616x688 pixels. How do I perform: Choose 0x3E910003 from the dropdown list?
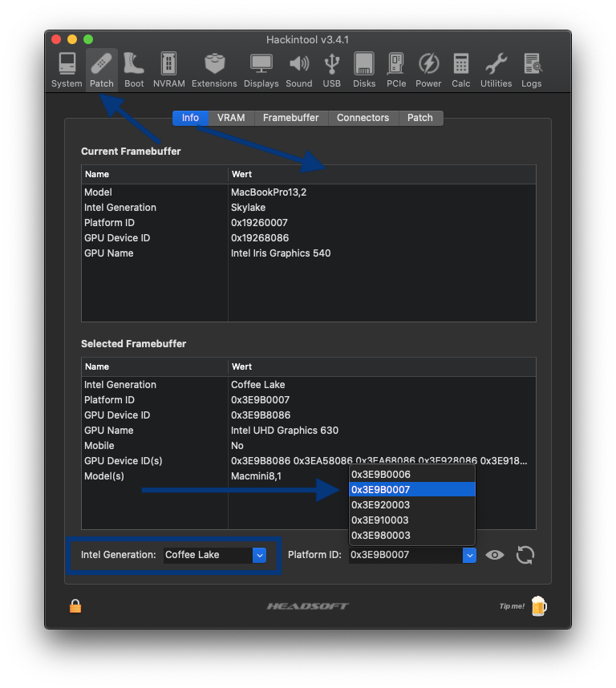tap(412, 520)
